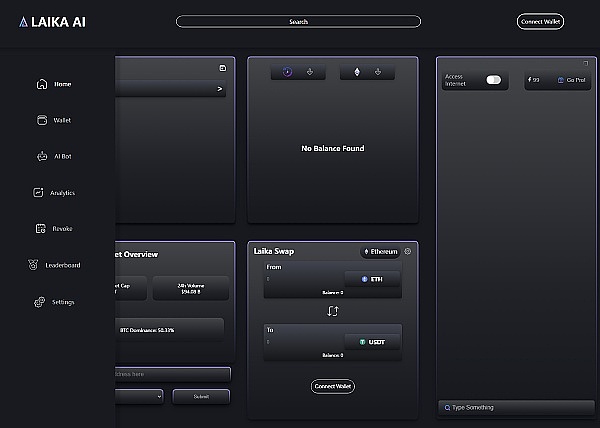The width and height of the screenshot is (600, 428).
Task: Click the expand icon in chat panel corner
Action: pyautogui.click(x=586, y=63)
